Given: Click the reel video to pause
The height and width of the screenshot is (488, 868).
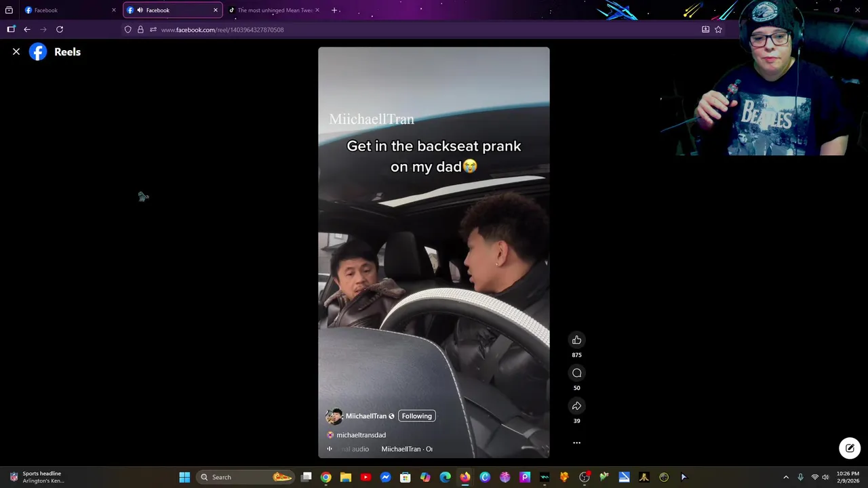Looking at the screenshot, I should (x=434, y=252).
